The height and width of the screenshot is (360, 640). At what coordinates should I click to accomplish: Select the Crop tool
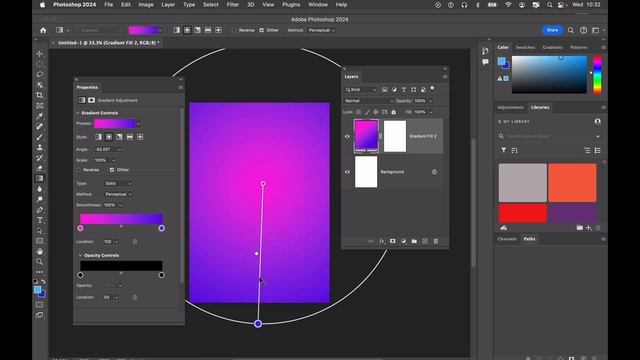[40, 95]
